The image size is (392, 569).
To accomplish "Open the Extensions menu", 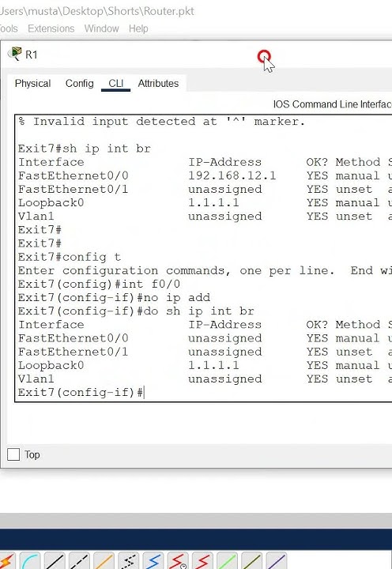I will click(51, 28).
